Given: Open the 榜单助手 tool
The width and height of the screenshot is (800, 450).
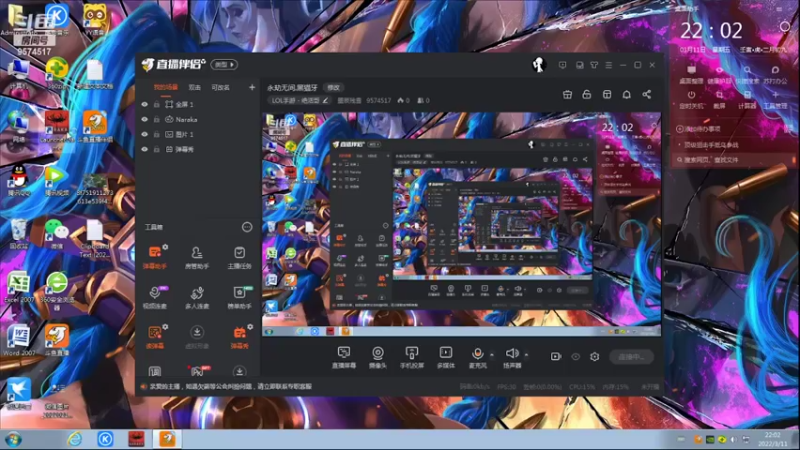Looking at the screenshot, I should coord(239,297).
